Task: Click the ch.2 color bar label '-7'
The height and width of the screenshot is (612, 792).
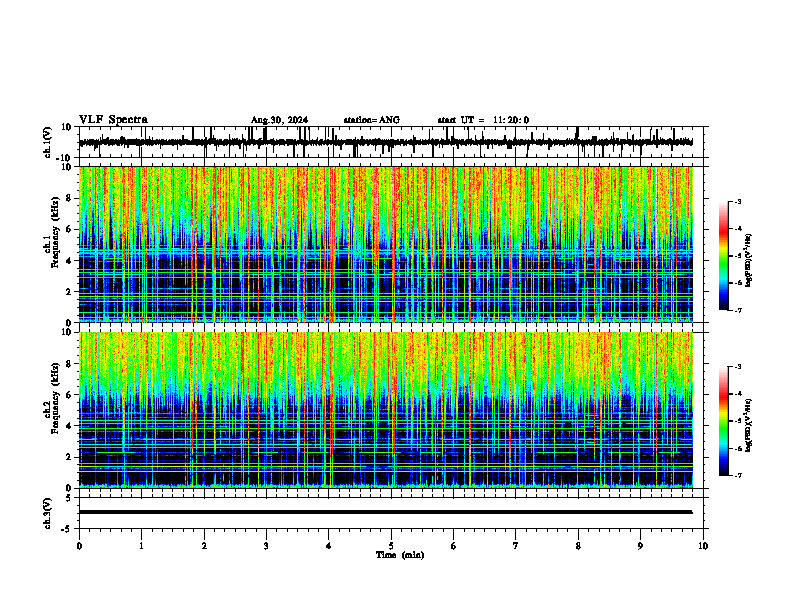Action: (737, 476)
